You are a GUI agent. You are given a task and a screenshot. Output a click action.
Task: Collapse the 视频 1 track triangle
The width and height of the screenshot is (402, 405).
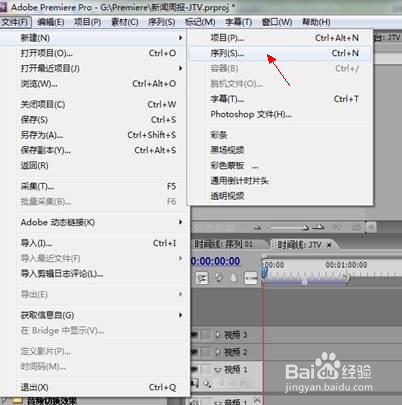(x=218, y=370)
